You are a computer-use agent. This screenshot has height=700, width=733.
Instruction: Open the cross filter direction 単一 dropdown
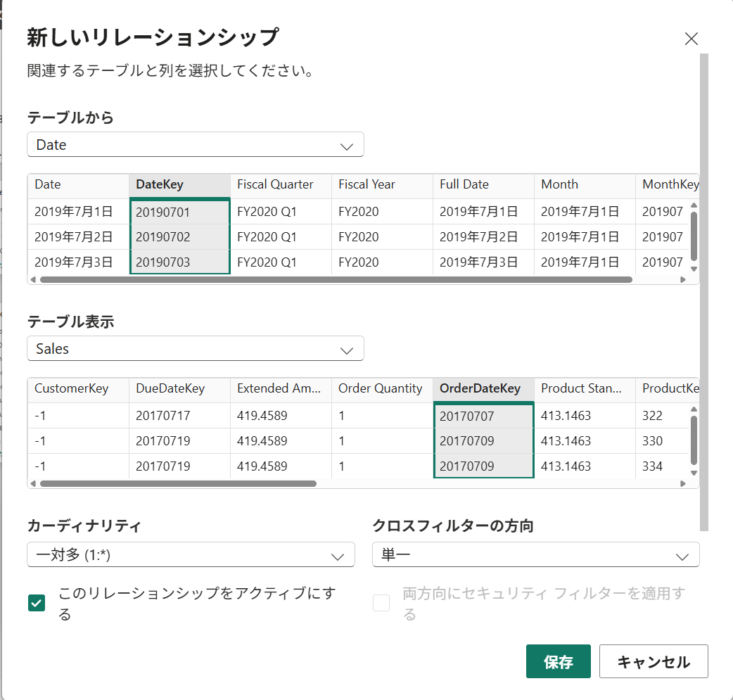click(536, 554)
